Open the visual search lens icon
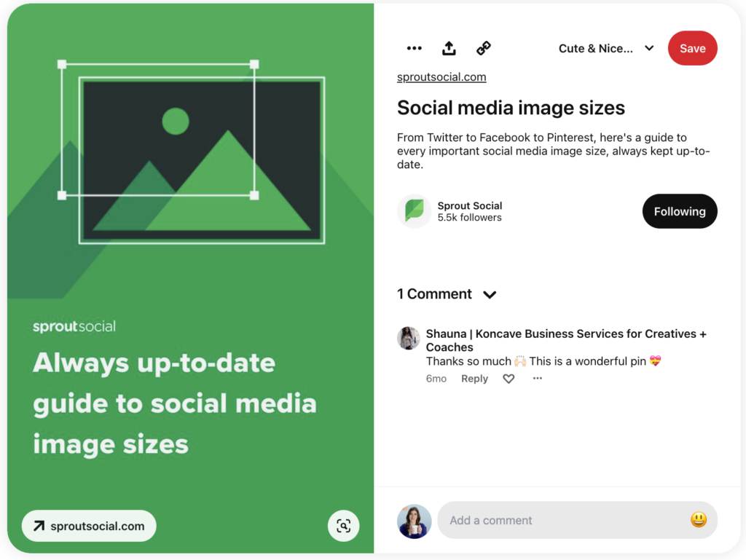This screenshot has height=560, width=746. coord(344,526)
